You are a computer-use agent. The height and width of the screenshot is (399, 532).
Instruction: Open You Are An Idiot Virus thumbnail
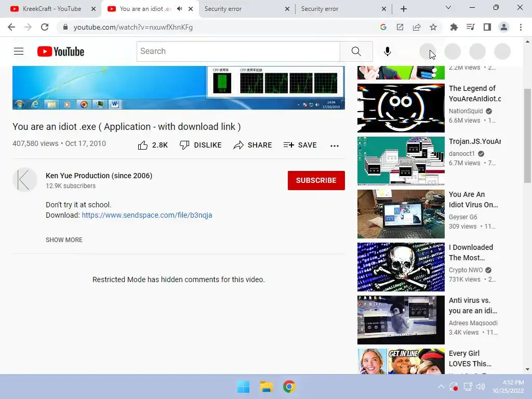401,214
